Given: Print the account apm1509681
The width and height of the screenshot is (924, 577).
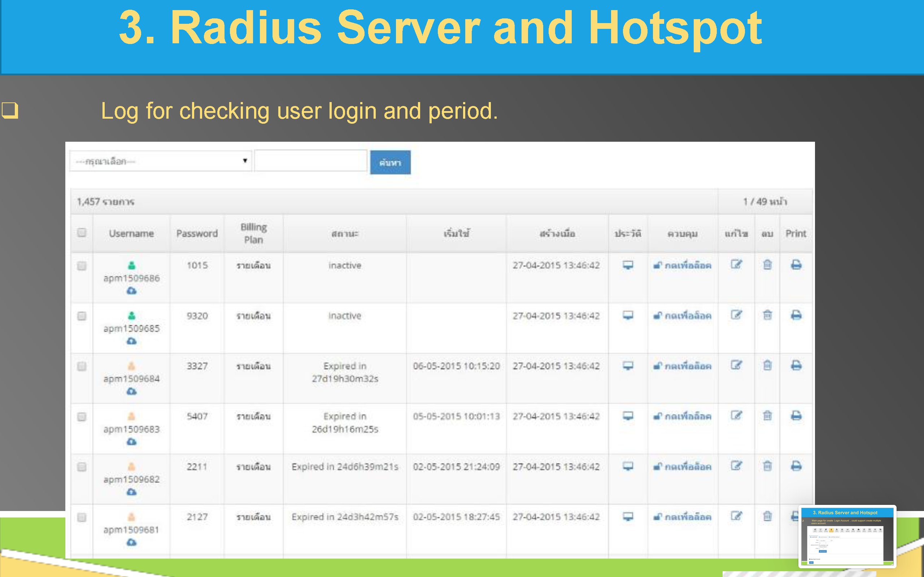Looking at the screenshot, I should click(796, 516).
